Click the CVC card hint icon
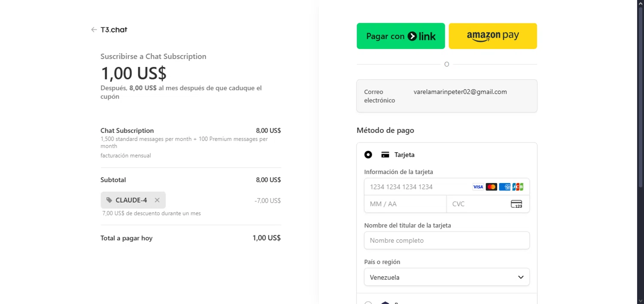The height and width of the screenshot is (304, 644). click(x=516, y=204)
